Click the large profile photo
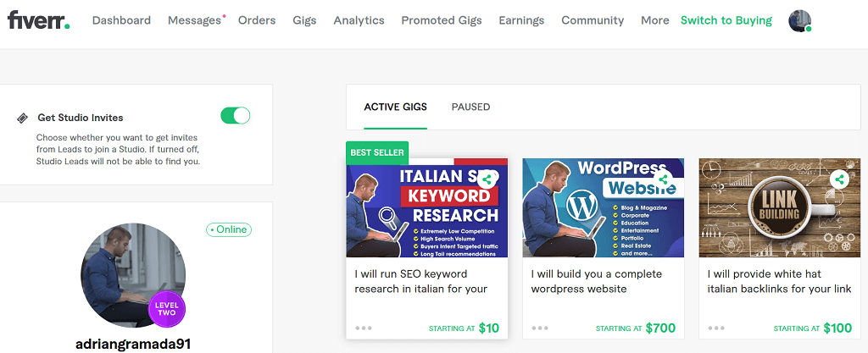Viewport: 868px width, 353px height. 133,274
